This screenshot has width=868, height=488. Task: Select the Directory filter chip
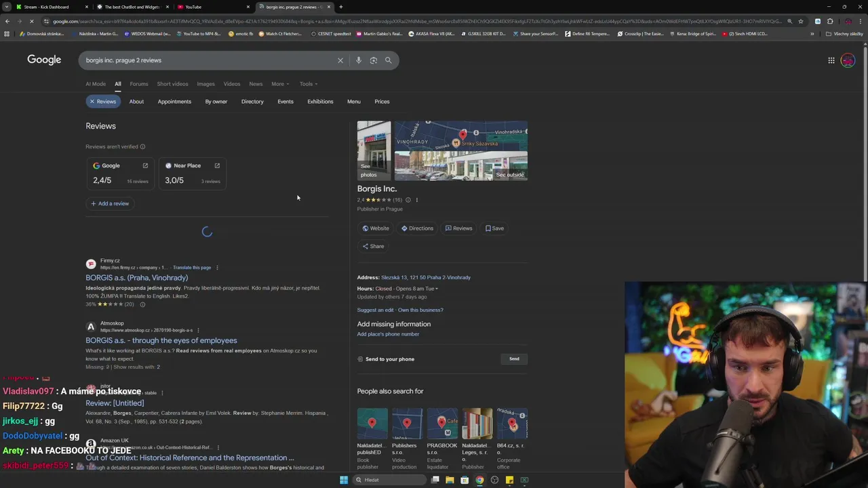pos(252,102)
